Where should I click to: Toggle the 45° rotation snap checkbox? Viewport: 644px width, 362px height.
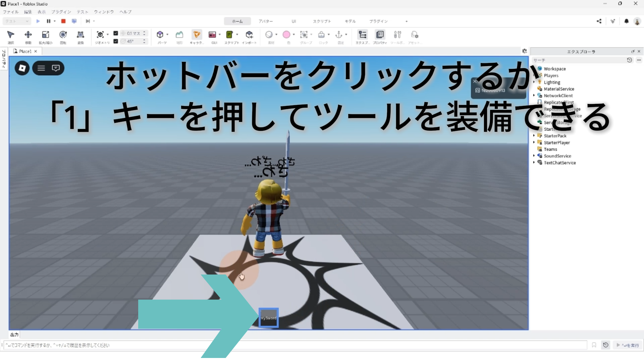(116, 41)
